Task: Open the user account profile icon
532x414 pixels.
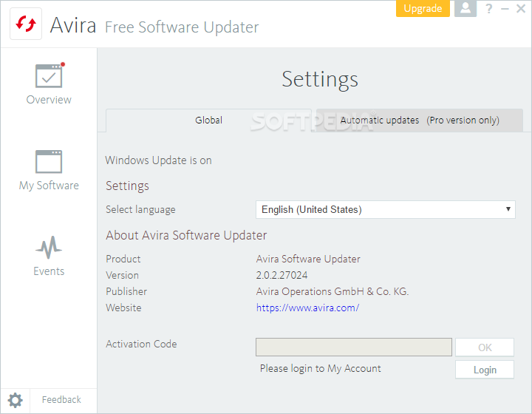Action: [x=465, y=8]
